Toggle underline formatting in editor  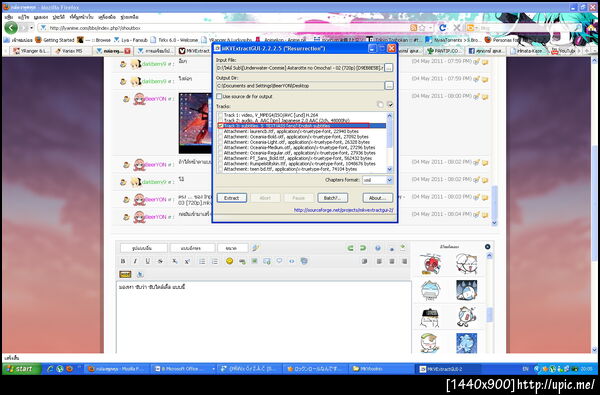click(147, 261)
